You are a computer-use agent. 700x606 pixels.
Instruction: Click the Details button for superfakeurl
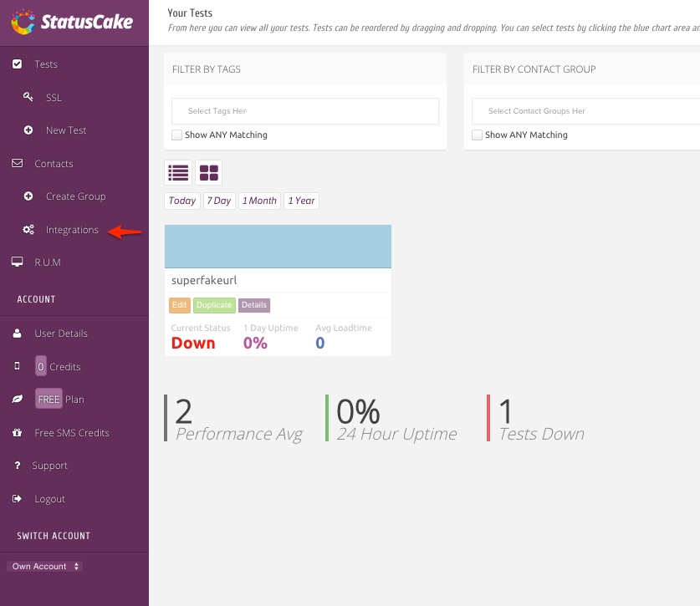pyautogui.click(x=254, y=305)
